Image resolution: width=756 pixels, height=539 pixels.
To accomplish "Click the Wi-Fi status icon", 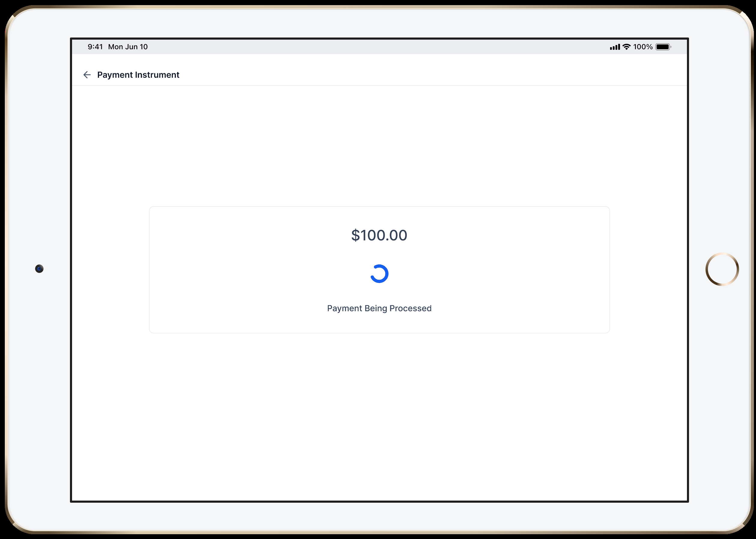I will point(626,47).
